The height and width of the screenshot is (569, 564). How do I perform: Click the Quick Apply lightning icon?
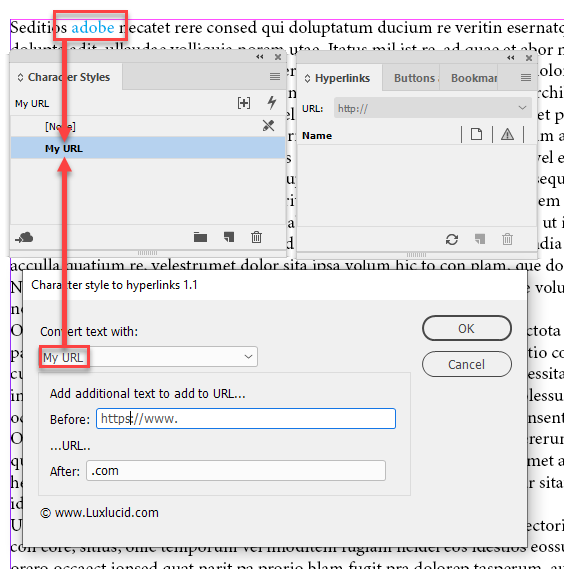(272, 103)
